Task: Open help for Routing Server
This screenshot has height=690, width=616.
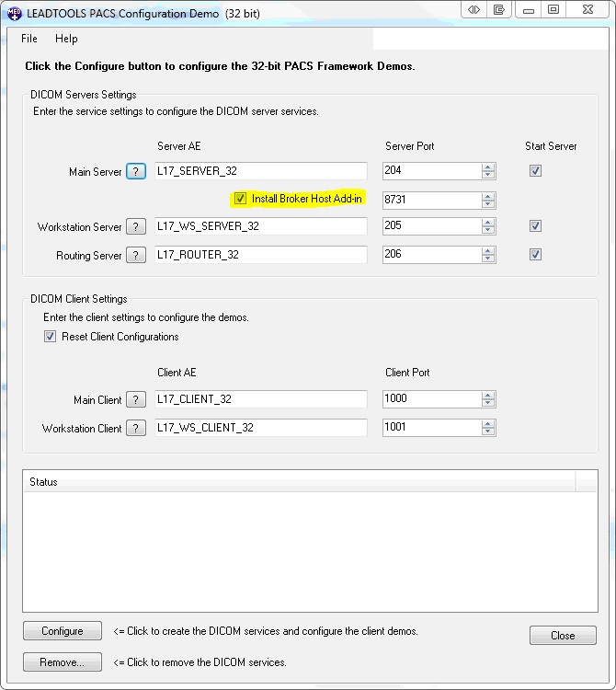Action: click(x=136, y=255)
